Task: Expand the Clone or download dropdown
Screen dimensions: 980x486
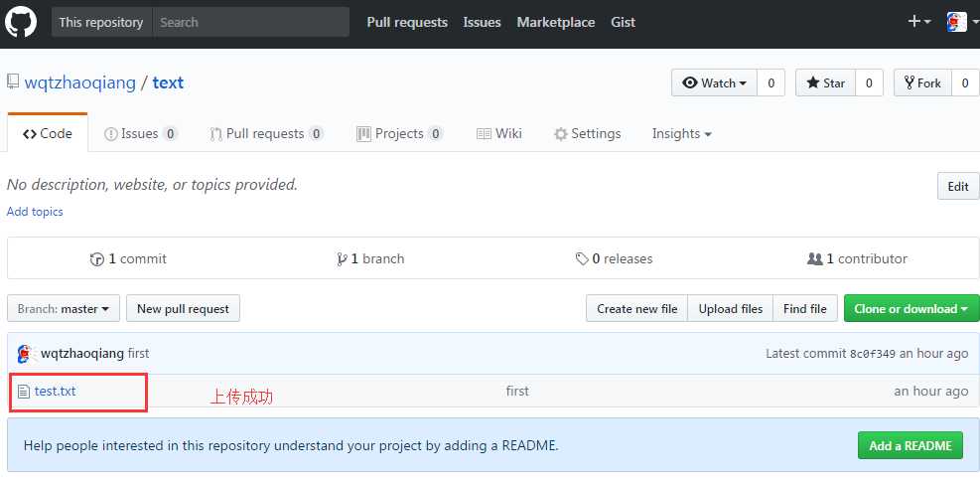Action: click(x=911, y=308)
